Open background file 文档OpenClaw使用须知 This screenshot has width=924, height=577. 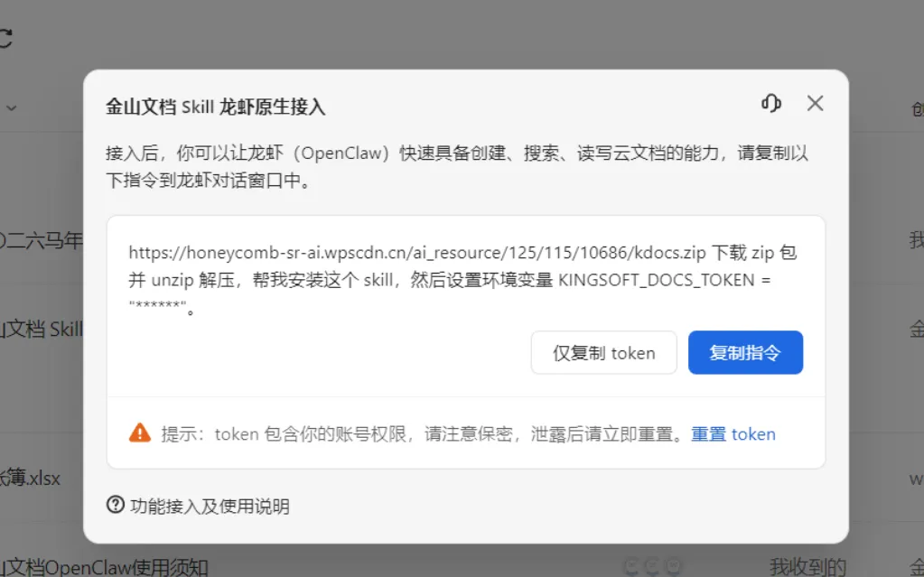(x=104, y=567)
